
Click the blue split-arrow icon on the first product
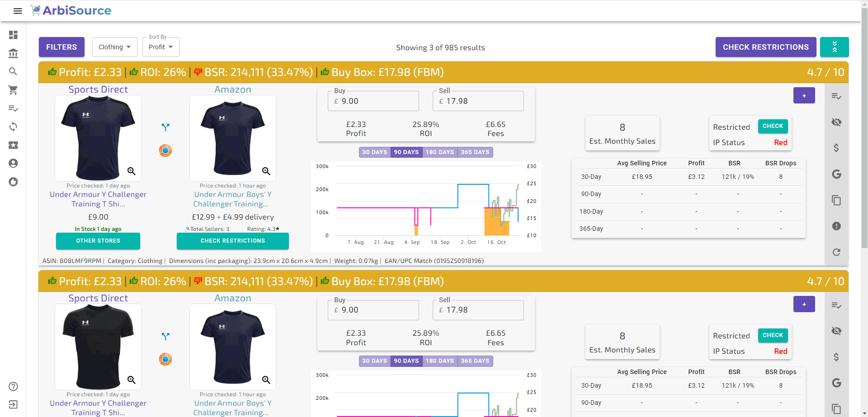click(x=165, y=127)
